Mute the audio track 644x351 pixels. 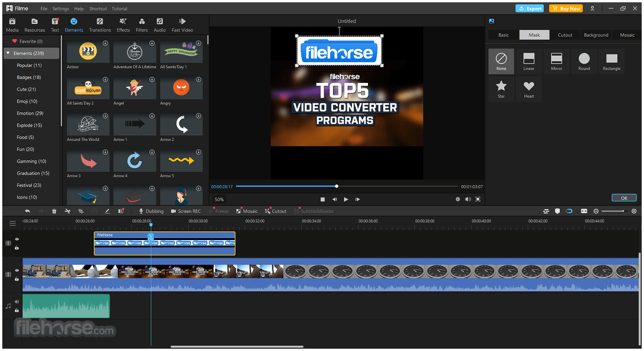[17, 302]
